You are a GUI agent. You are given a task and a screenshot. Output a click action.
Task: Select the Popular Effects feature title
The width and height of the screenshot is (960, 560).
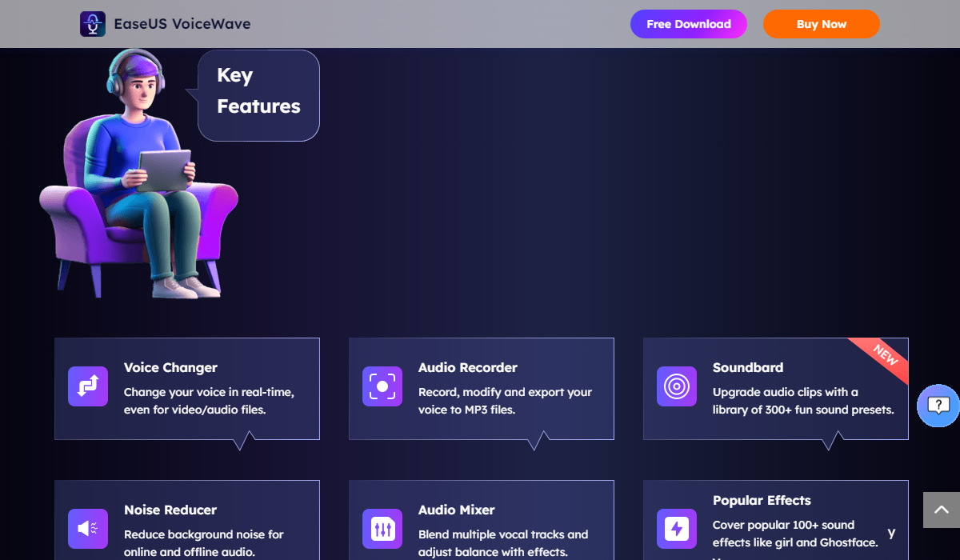tap(762, 501)
